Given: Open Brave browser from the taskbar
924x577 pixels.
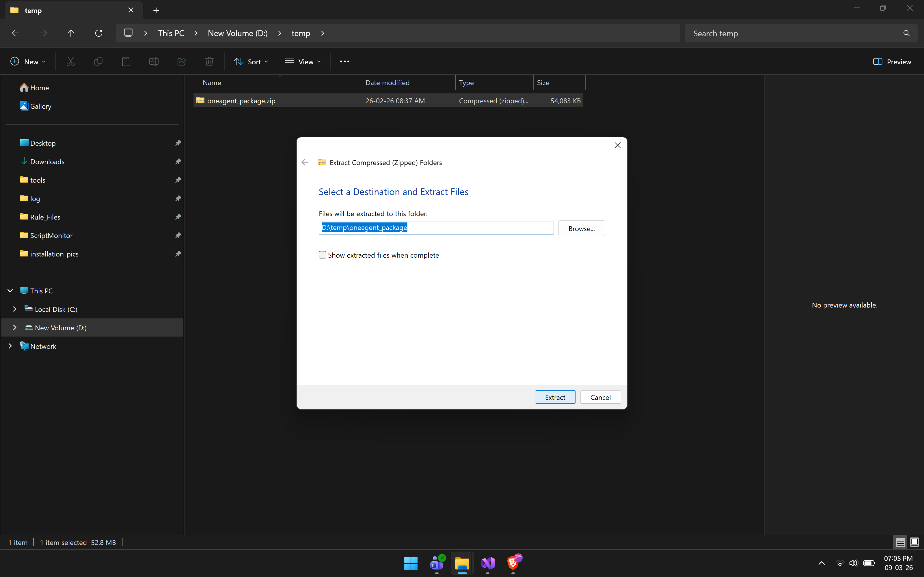Looking at the screenshot, I should pyautogui.click(x=513, y=563).
